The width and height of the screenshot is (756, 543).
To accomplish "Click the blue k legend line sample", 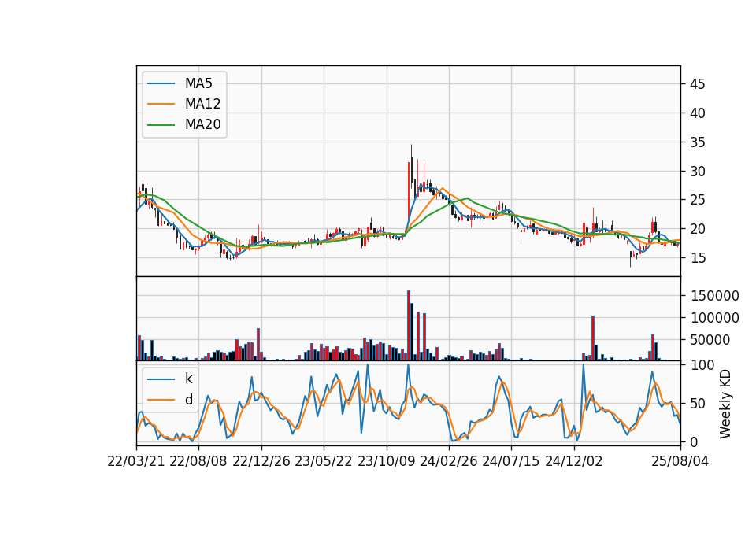I will pyautogui.click(x=161, y=379).
